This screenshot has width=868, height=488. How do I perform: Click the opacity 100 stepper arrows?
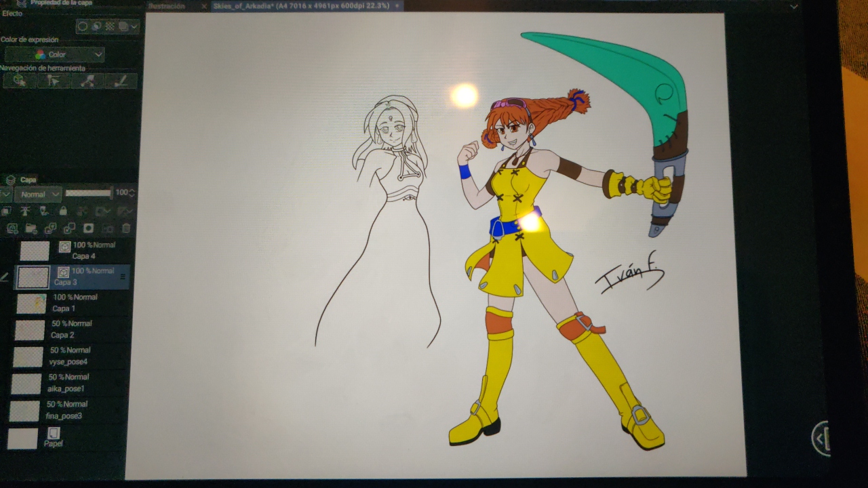(132, 193)
